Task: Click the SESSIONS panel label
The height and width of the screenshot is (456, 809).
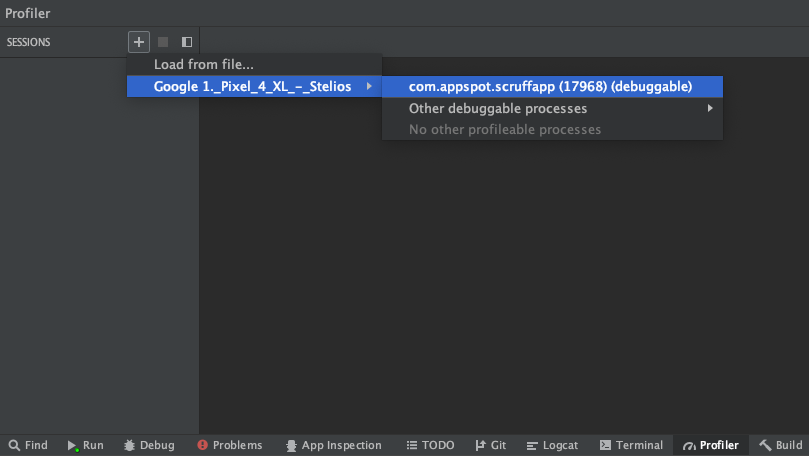Action: coord(28,42)
